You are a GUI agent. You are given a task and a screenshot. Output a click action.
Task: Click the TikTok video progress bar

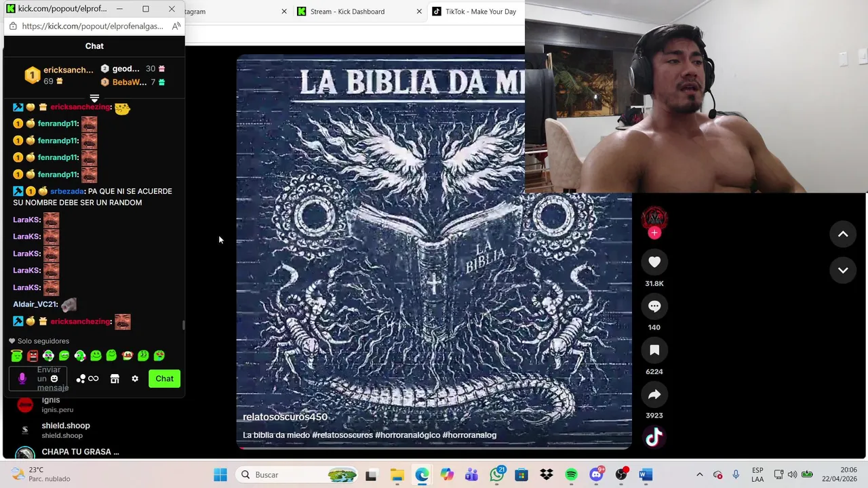tap(434, 447)
